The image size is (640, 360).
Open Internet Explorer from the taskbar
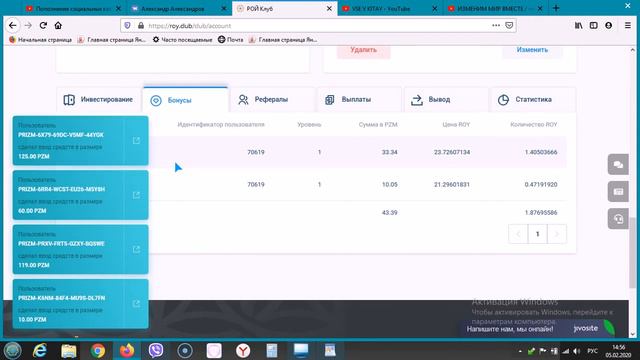point(40,350)
